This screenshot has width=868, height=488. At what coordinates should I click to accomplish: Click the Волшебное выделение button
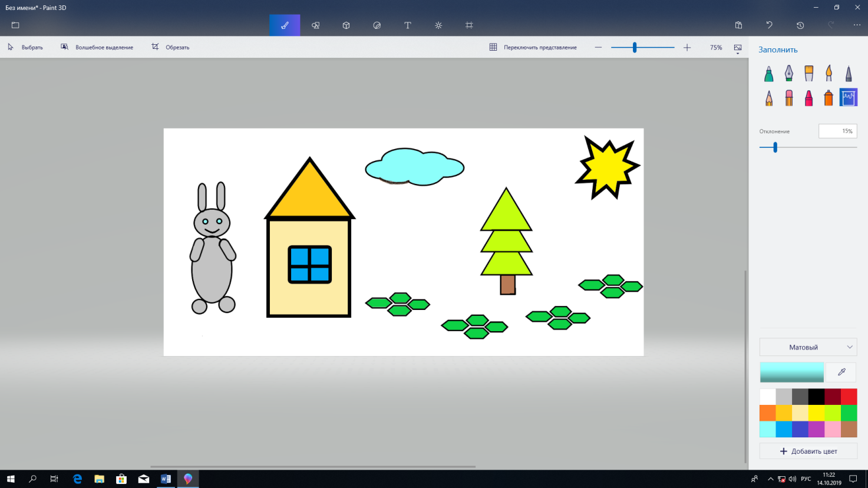97,47
